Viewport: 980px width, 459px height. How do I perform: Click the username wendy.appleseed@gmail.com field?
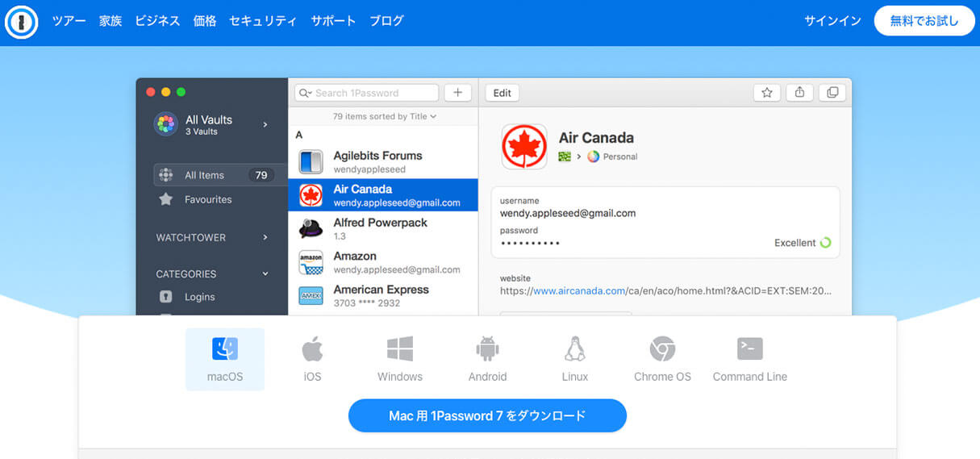(x=568, y=214)
